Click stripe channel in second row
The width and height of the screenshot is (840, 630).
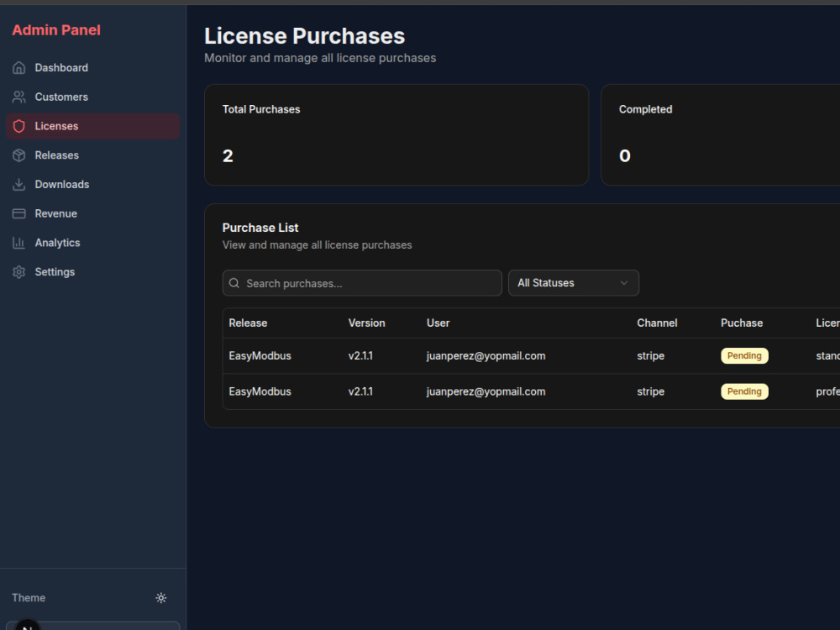tap(650, 391)
